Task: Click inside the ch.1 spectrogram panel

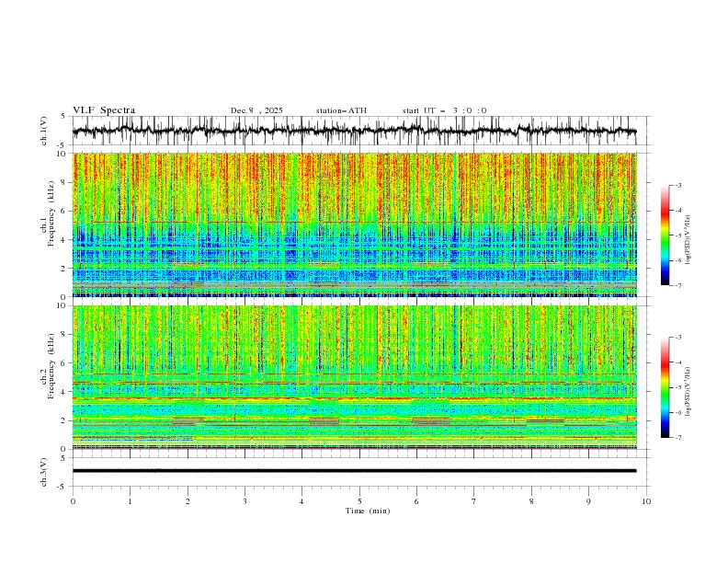Action: coord(354,224)
